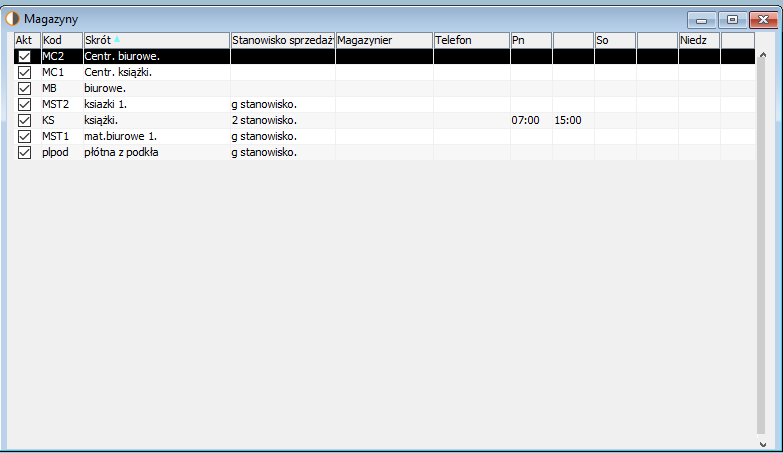Select the plpod code cell
This screenshot has height=453, width=783.
[62, 152]
